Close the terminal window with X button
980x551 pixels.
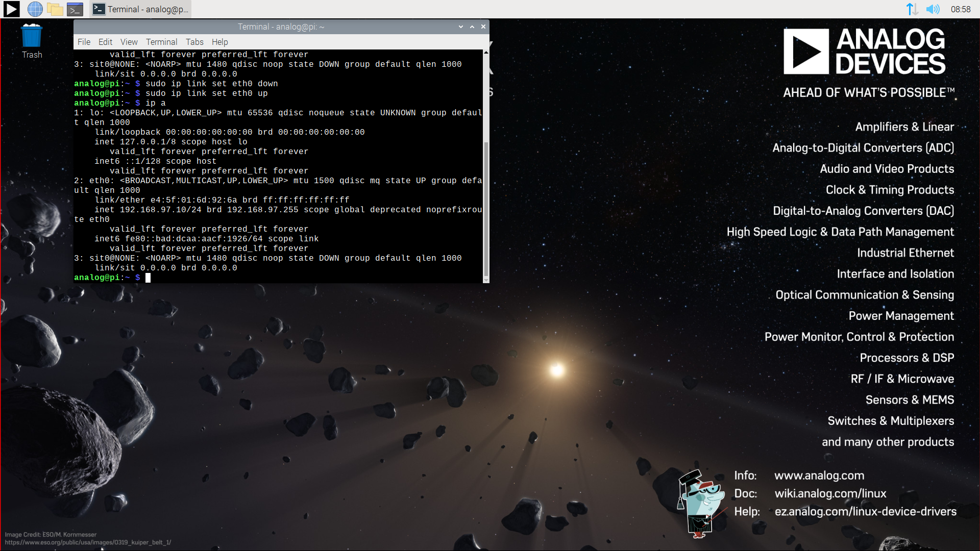click(x=483, y=27)
